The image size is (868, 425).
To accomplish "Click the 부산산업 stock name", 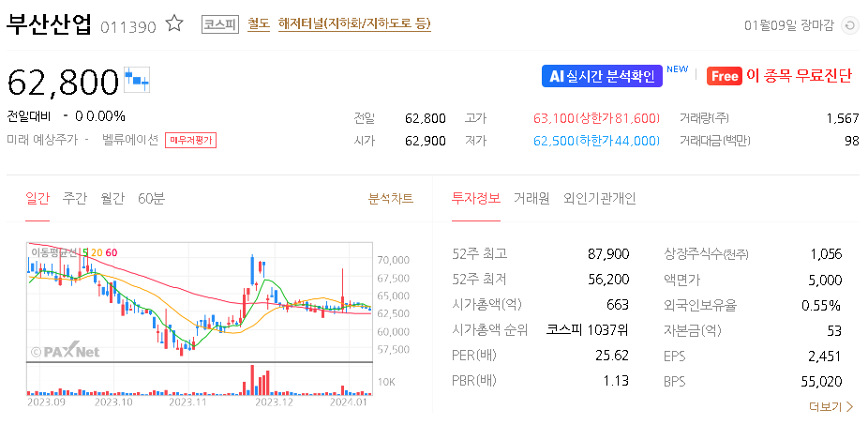I will tap(48, 23).
